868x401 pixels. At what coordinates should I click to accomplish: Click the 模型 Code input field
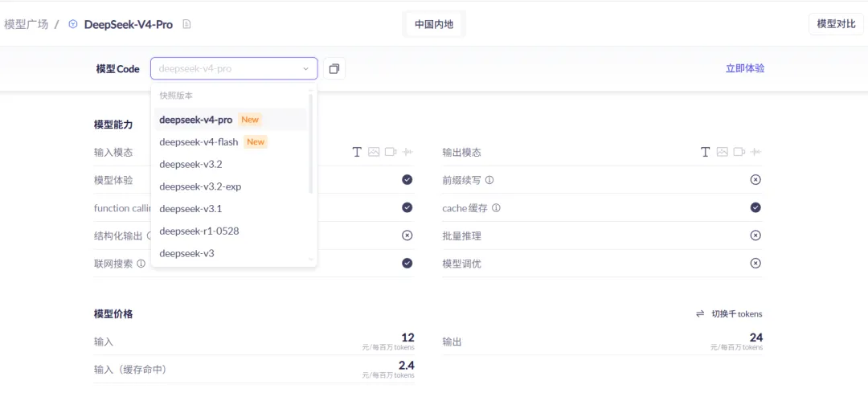pos(234,68)
